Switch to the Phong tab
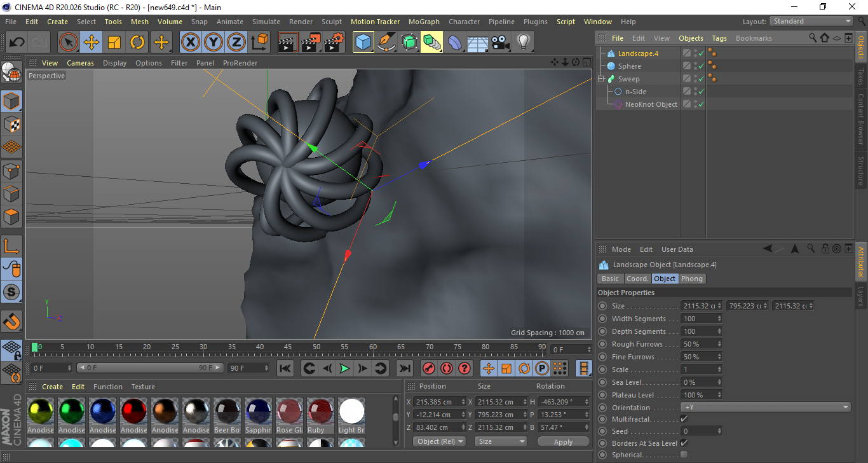868x463 pixels. click(x=692, y=279)
